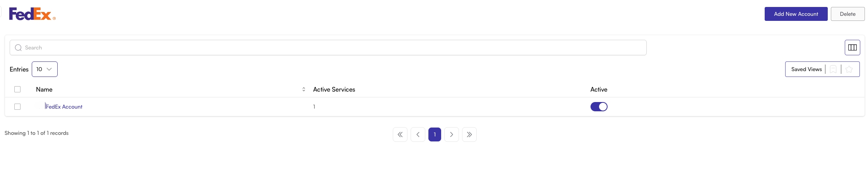
Task: Select the FedEx Account row checkbox
Action: click(17, 107)
